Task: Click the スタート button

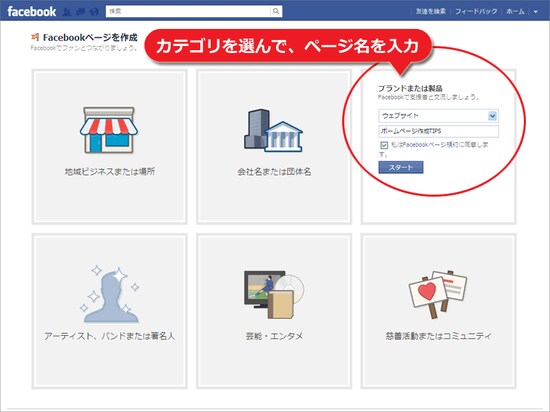Action: click(x=401, y=167)
